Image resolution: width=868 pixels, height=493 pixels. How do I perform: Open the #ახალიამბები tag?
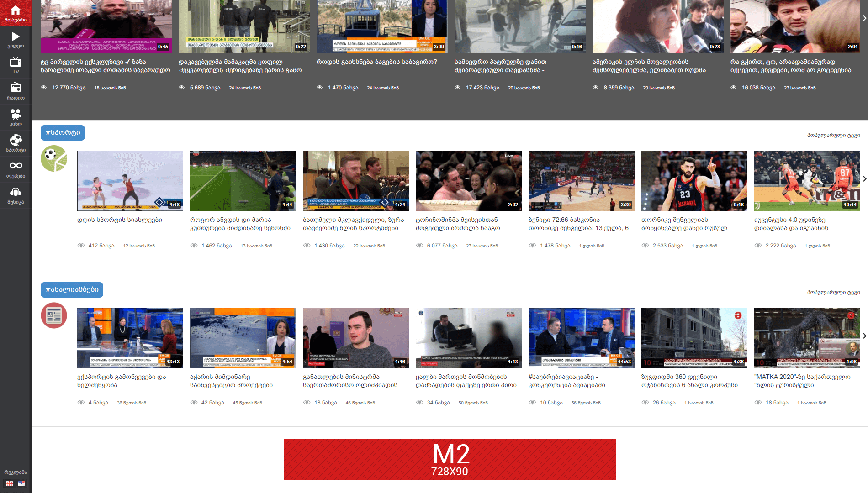[x=72, y=290]
